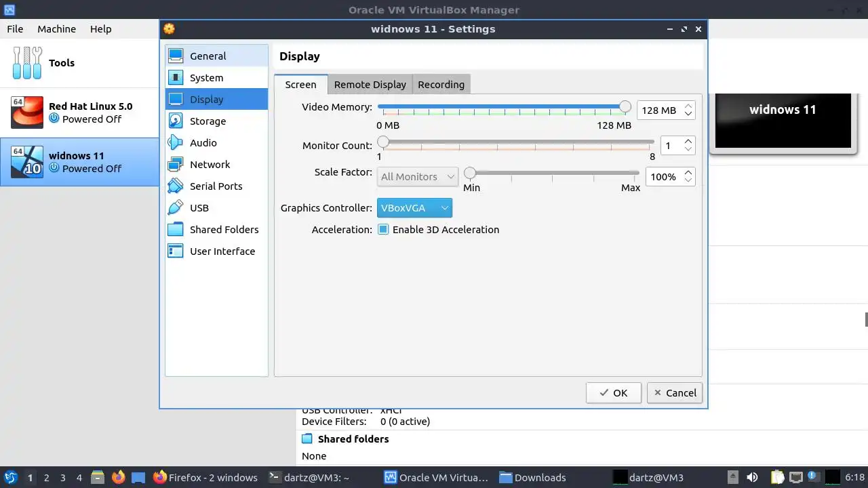Click OK to save settings
This screenshot has height=488, width=868.
pyautogui.click(x=614, y=392)
